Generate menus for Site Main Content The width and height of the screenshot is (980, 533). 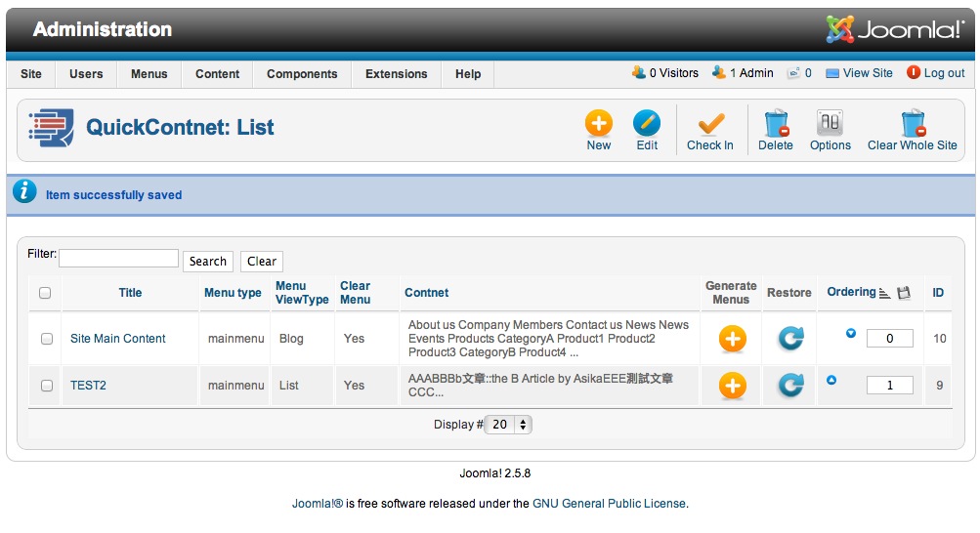732,339
